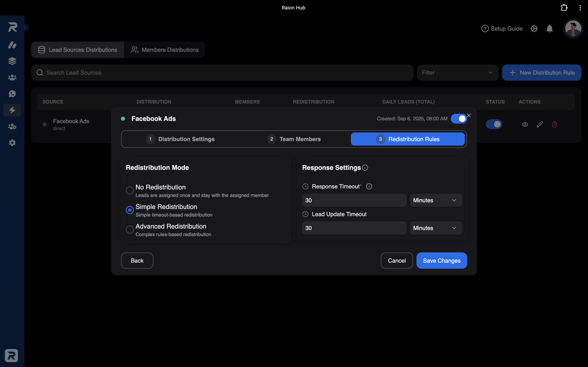
Task: View Facebook Ads rule with eye icon
Action: 525,125
